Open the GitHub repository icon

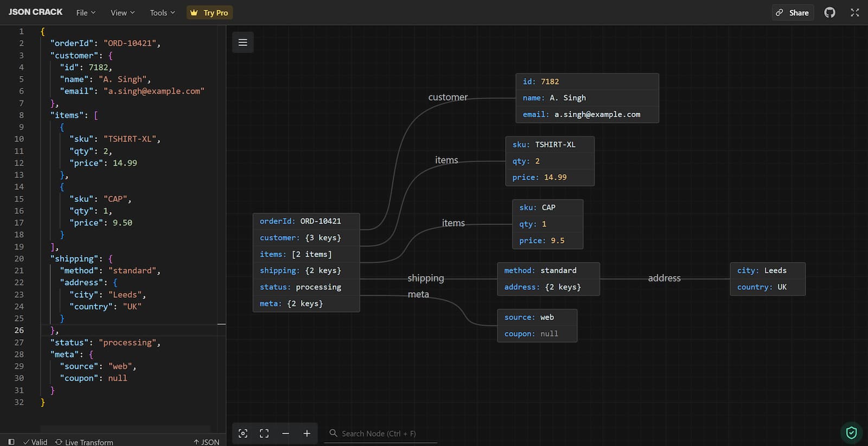(829, 12)
